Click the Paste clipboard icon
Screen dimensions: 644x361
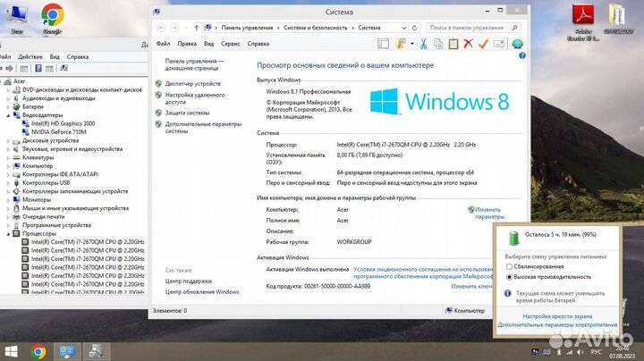point(453,44)
